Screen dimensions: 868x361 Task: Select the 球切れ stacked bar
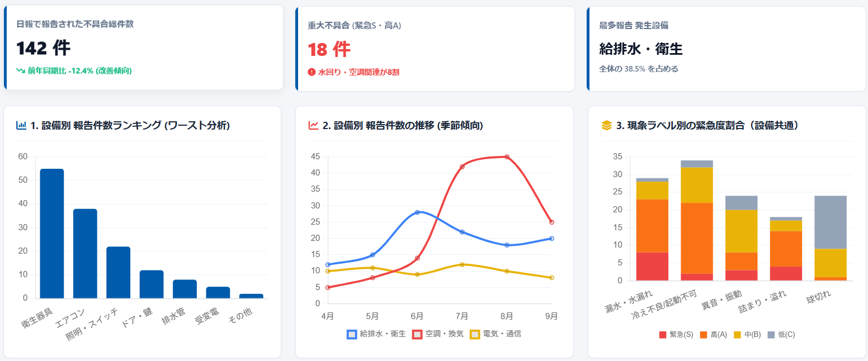(831, 238)
